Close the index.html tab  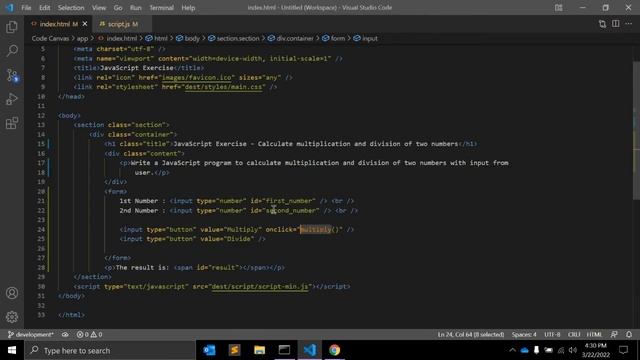[x=85, y=24]
